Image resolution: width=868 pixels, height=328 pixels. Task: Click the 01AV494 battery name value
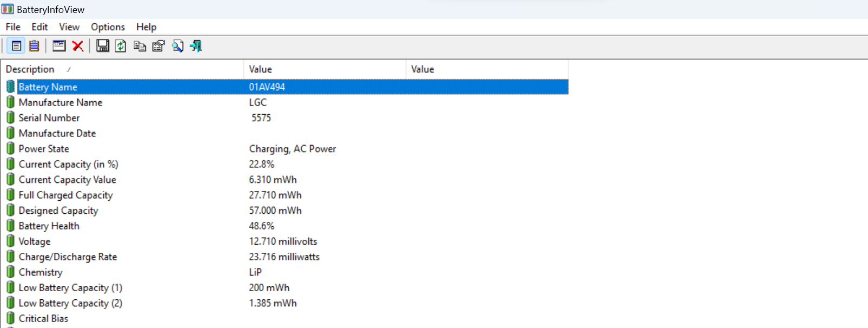coord(267,87)
